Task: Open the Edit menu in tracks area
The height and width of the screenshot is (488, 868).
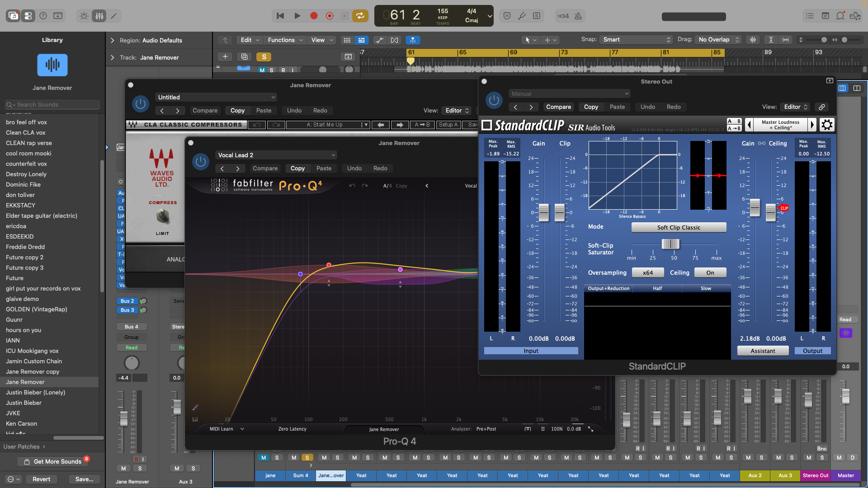Action: click(250, 40)
